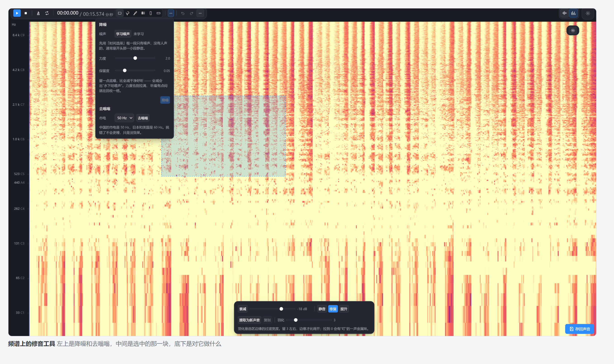Select the horizontal frequency-band selection tool

pos(159,13)
